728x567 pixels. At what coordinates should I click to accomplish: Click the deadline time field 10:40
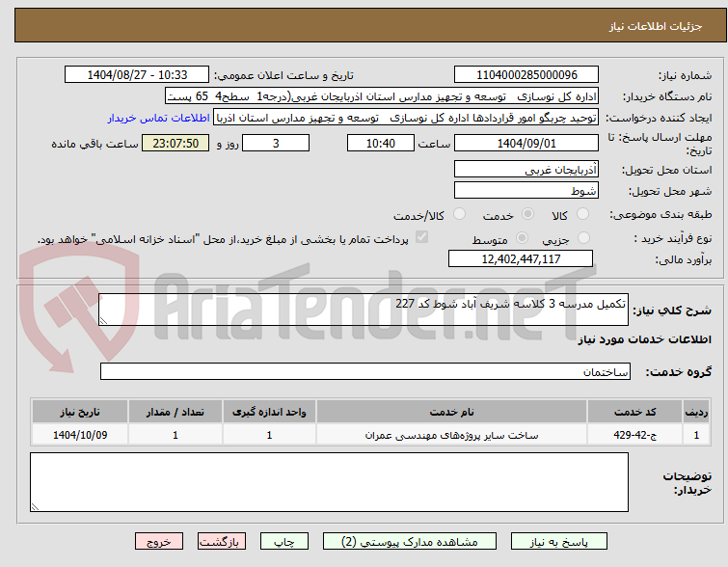click(381, 143)
